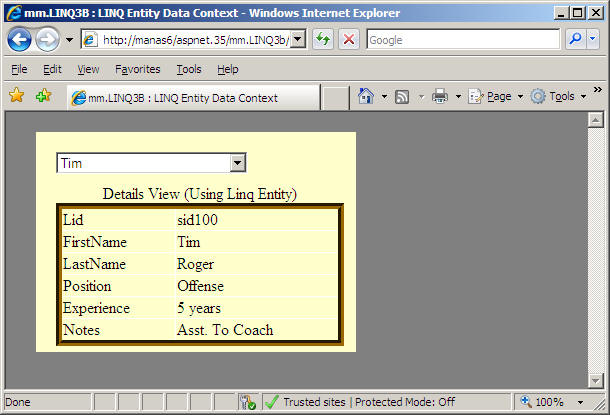Click the Position value Offense
The image size is (610, 415).
[x=200, y=286]
